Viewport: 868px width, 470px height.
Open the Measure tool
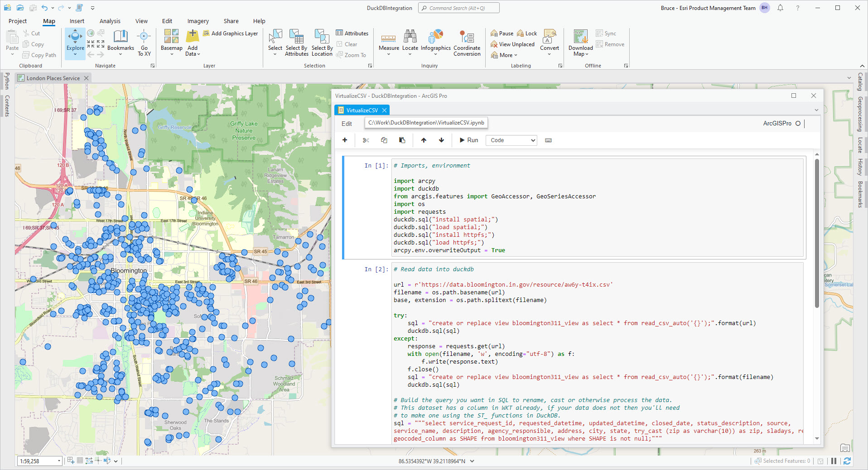[389, 38]
